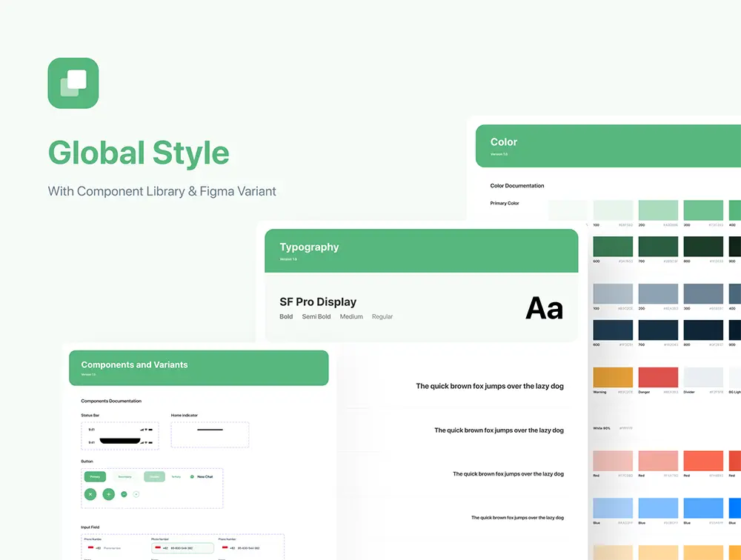Click the green New Chat icon

192,477
